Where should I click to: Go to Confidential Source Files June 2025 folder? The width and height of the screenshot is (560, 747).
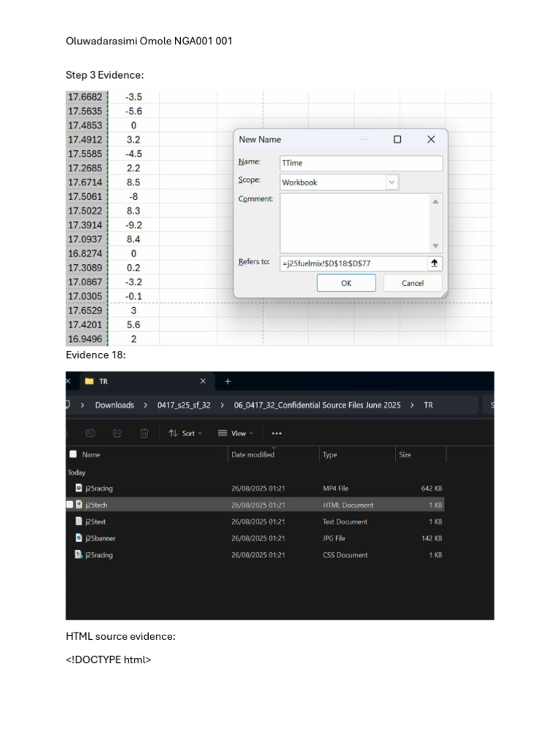coord(317,405)
